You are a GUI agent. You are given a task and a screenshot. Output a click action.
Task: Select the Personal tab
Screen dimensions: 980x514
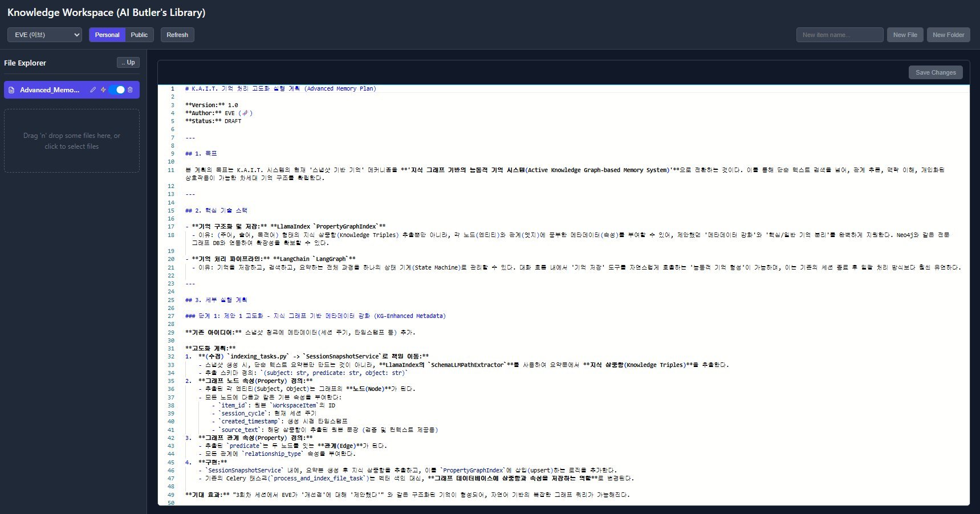click(107, 34)
